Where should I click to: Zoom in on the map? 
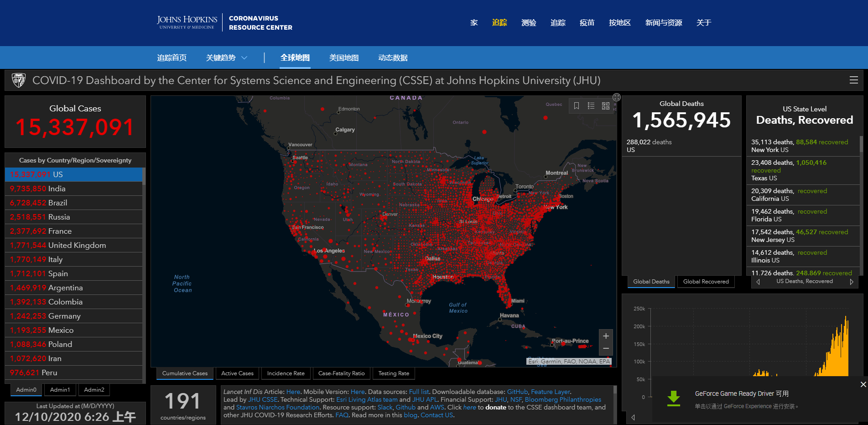pos(606,336)
